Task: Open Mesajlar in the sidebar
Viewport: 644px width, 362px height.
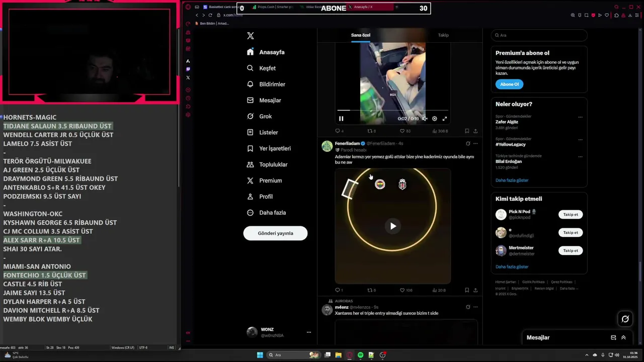Action: 264,101
